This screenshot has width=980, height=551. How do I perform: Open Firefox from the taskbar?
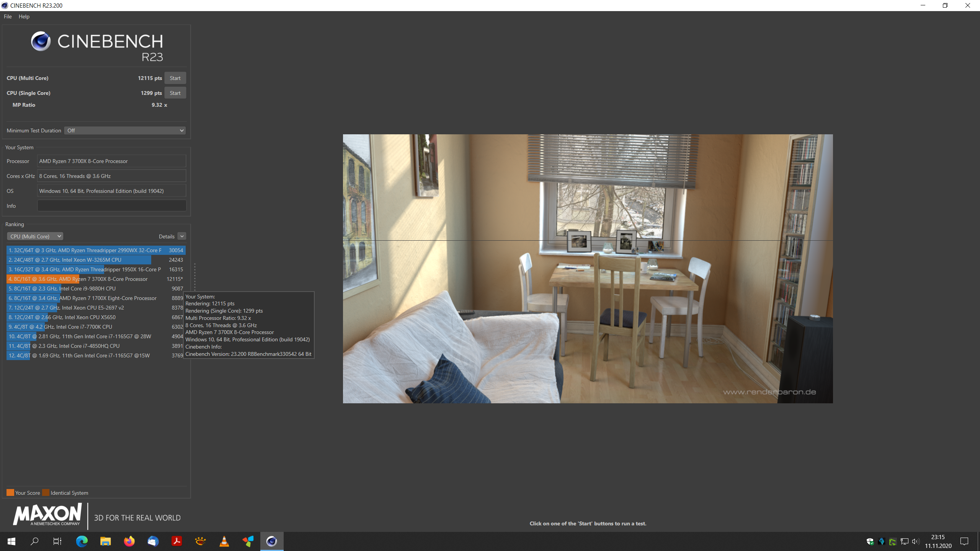[129, 541]
